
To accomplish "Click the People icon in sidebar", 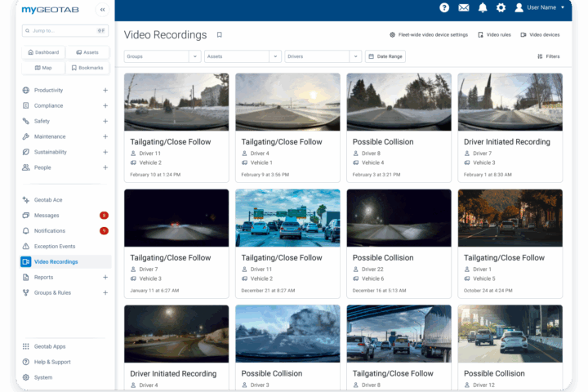I will click(x=26, y=167).
